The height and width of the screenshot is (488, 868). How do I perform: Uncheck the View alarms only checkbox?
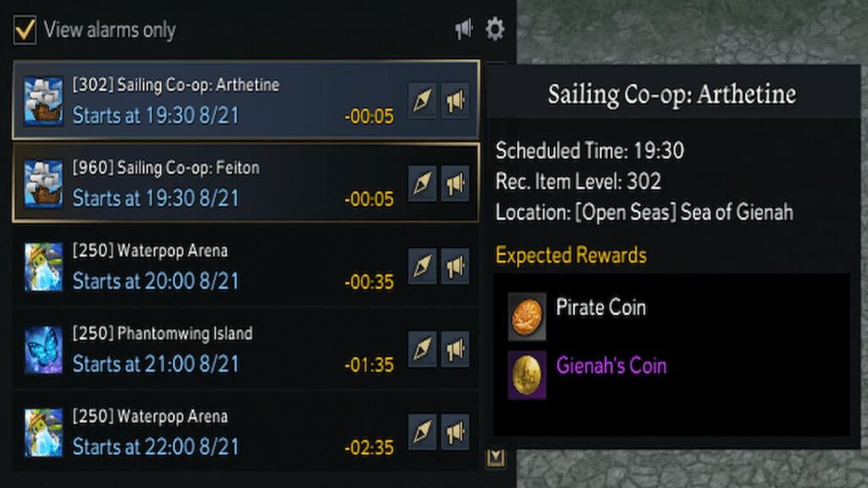[25, 30]
